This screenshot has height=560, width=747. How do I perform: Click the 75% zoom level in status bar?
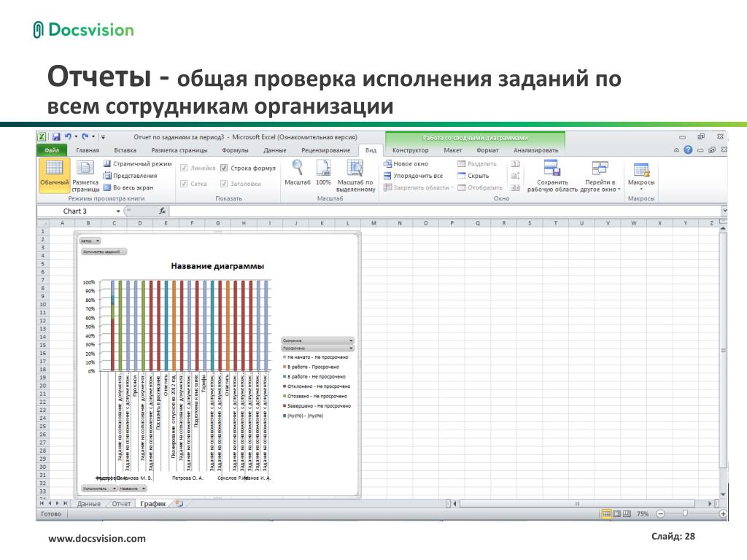[643, 514]
